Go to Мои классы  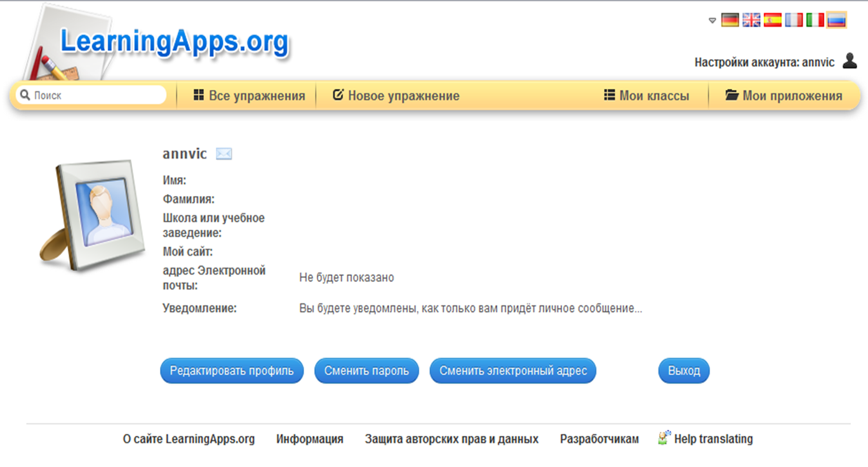point(646,96)
